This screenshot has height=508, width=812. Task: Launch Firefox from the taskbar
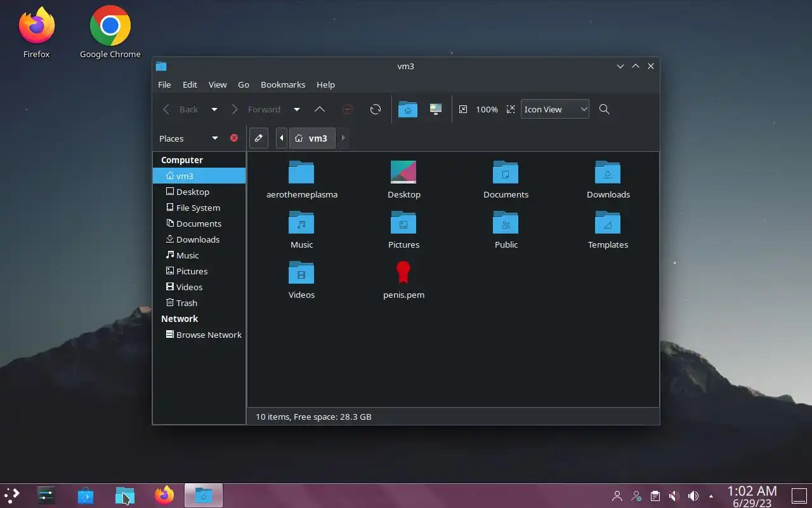click(x=164, y=495)
